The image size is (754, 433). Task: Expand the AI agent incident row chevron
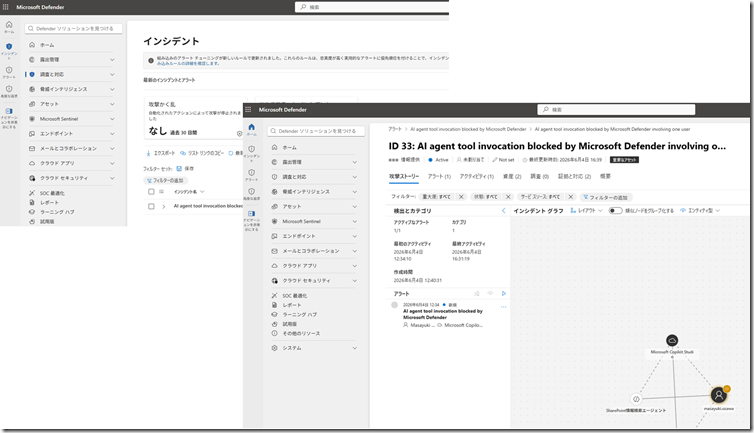point(163,206)
